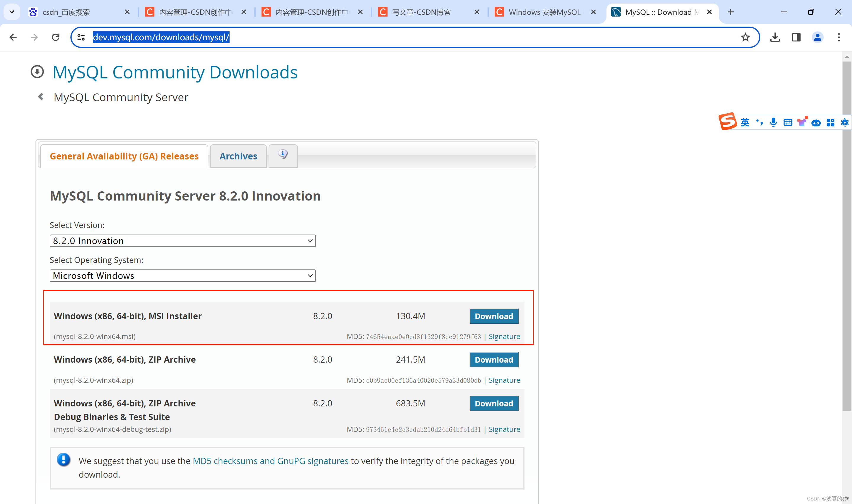The image size is (852, 504).
Task: Open the MD5 checksums and GnuPG signatures link
Action: [270, 461]
